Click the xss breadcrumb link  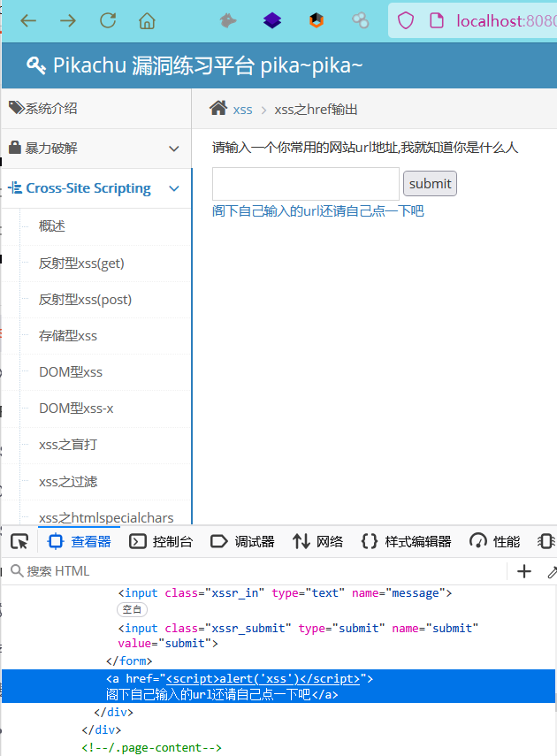242,110
